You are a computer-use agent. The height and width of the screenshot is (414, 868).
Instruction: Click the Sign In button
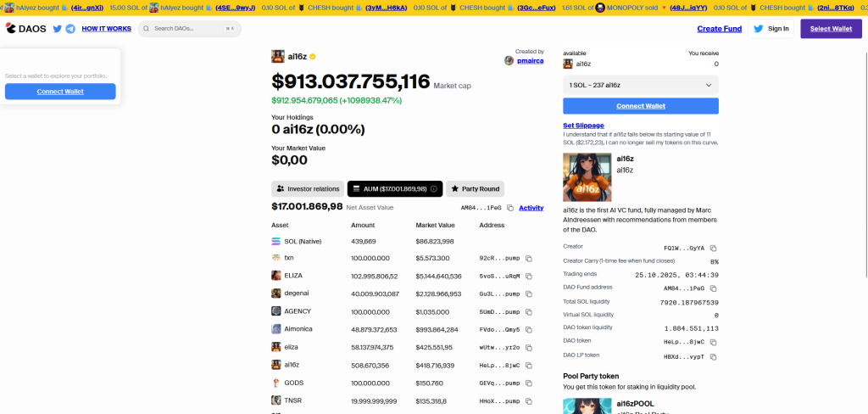click(x=771, y=29)
